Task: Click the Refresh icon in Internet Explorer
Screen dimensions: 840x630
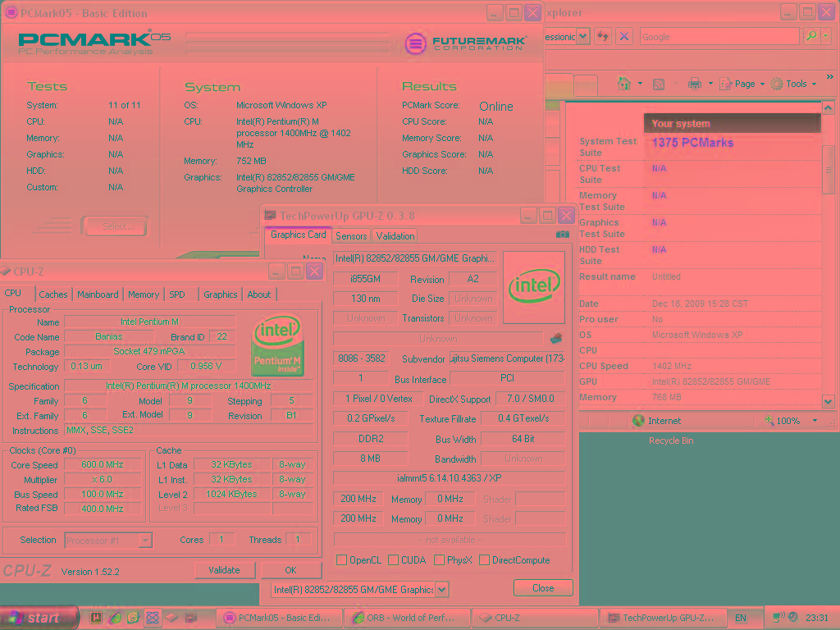Action: tap(603, 36)
